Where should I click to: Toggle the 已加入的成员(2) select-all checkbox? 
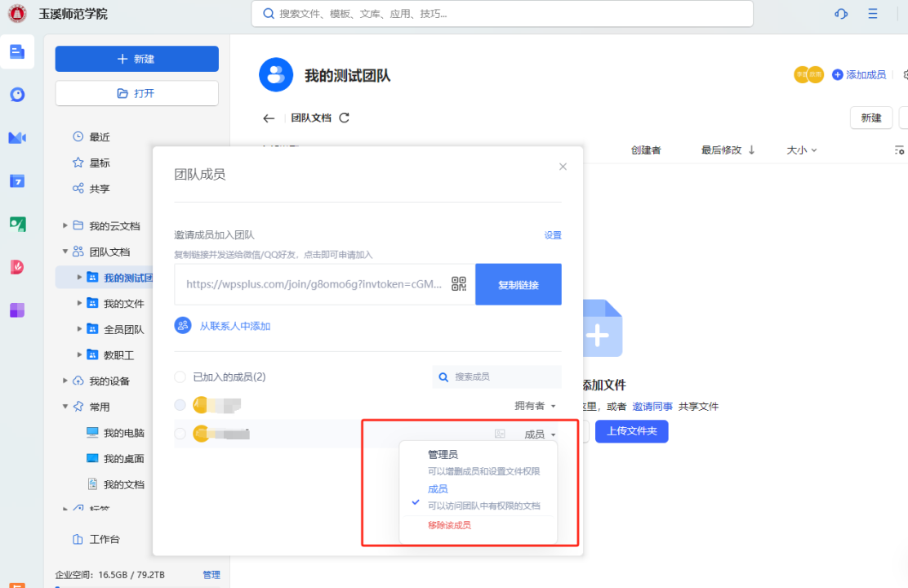tap(180, 377)
